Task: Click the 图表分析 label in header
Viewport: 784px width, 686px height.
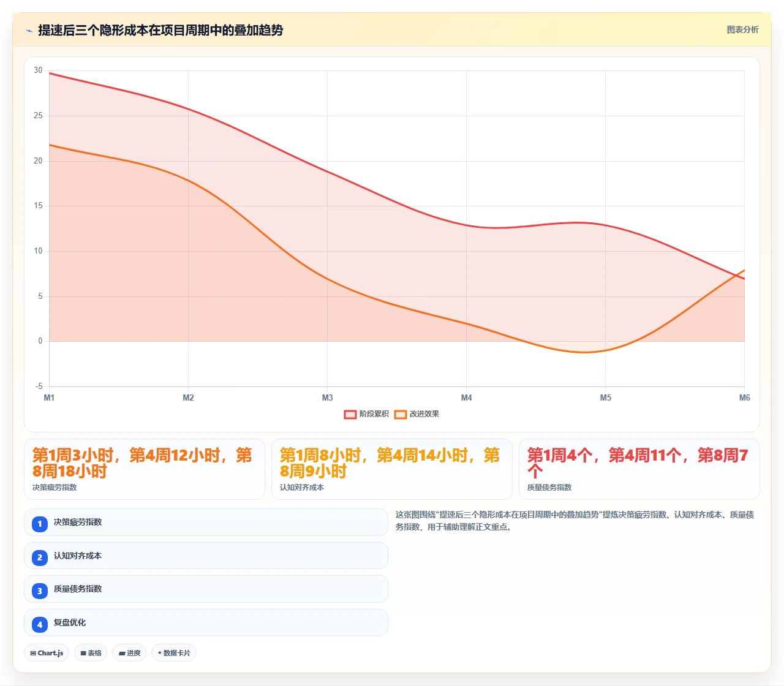Action: (x=742, y=29)
